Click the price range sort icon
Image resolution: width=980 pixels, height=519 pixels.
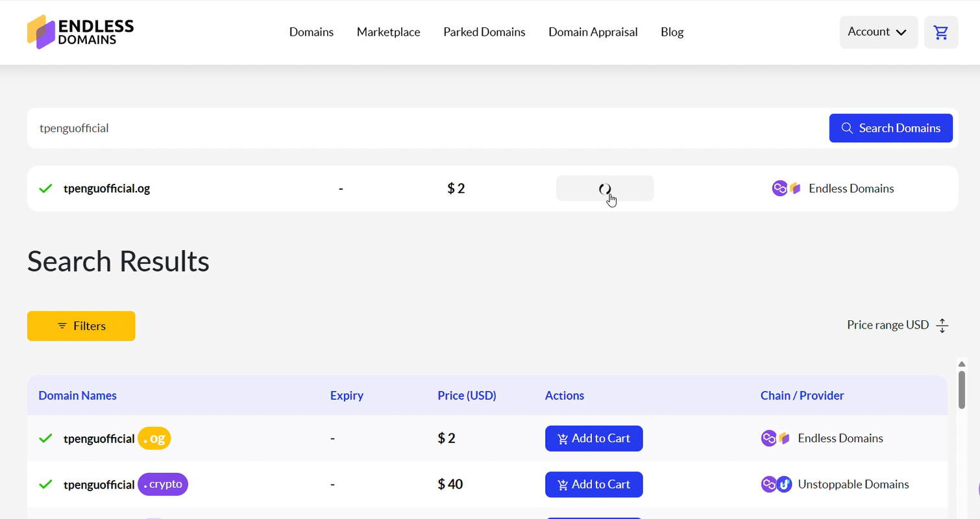(x=942, y=325)
